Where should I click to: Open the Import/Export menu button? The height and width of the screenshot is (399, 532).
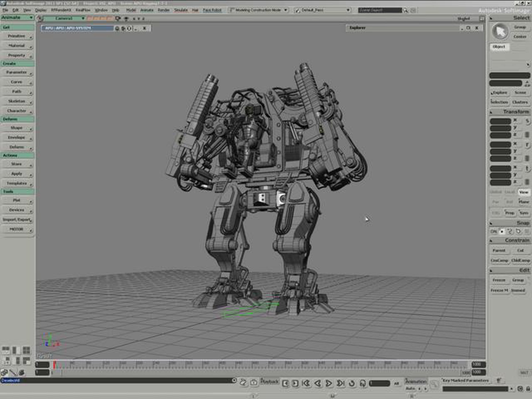(17, 220)
